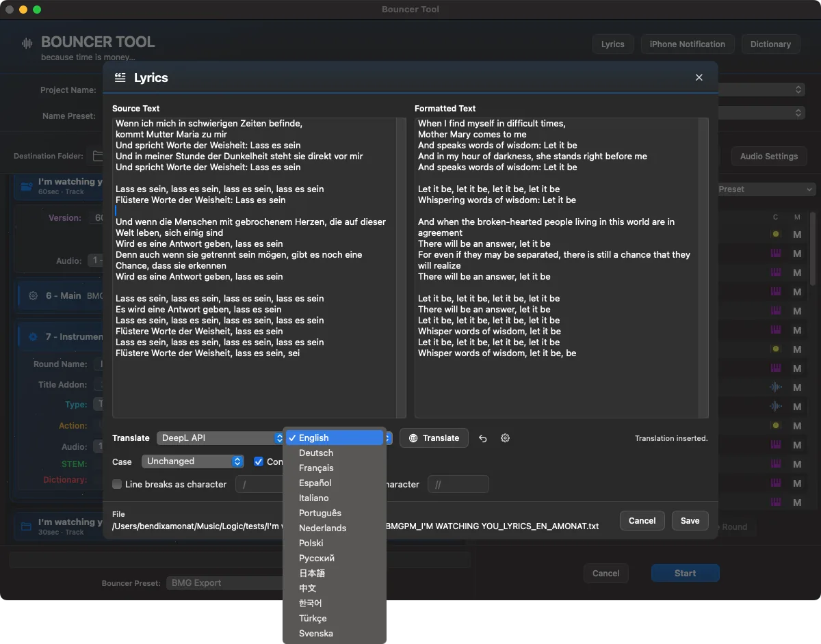Click first yellow dot in C column
The height and width of the screenshot is (644, 821).
776,234
